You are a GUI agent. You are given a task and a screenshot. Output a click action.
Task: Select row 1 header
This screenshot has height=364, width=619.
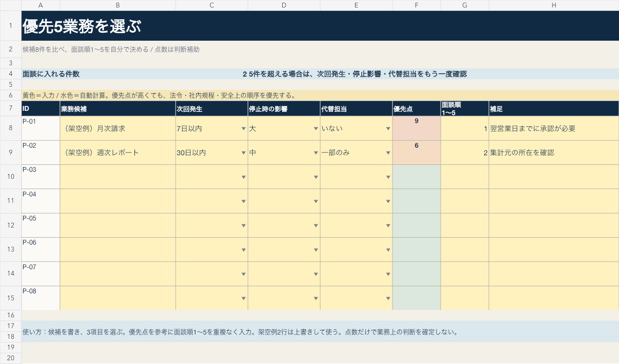pyautogui.click(x=11, y=26)
